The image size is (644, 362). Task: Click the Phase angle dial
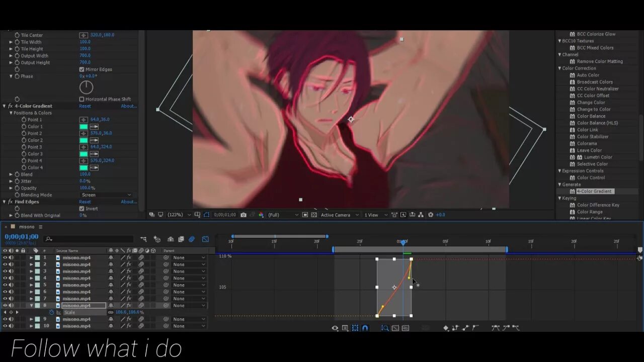click(87, 87)
